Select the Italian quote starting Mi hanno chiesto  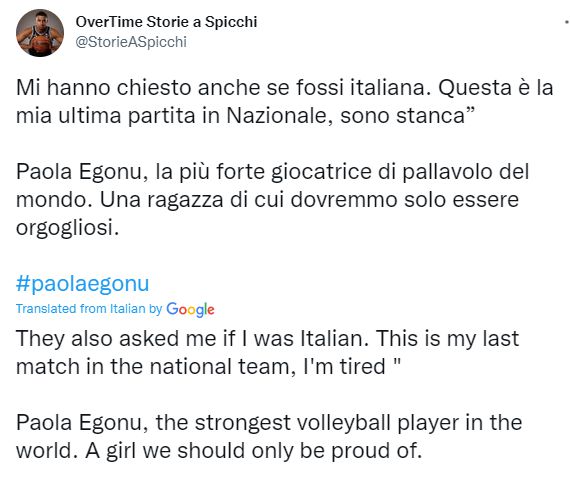[285, 101]
